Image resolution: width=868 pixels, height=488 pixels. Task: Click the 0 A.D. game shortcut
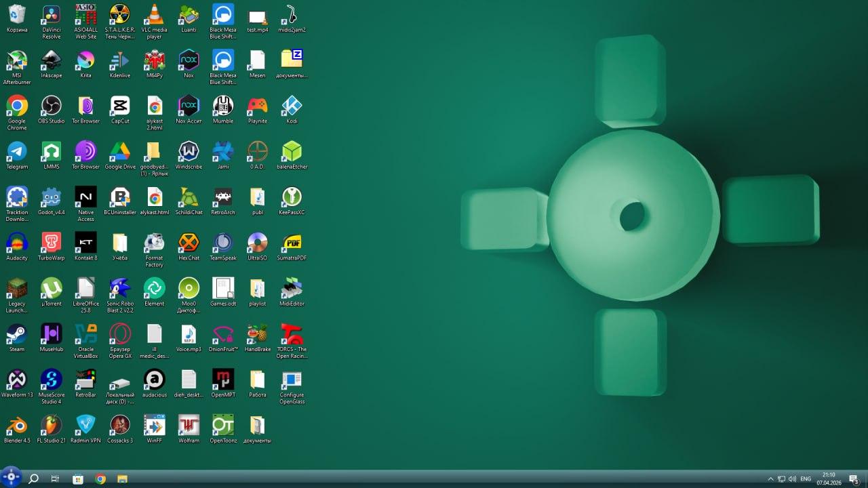[x=257, y=155]
